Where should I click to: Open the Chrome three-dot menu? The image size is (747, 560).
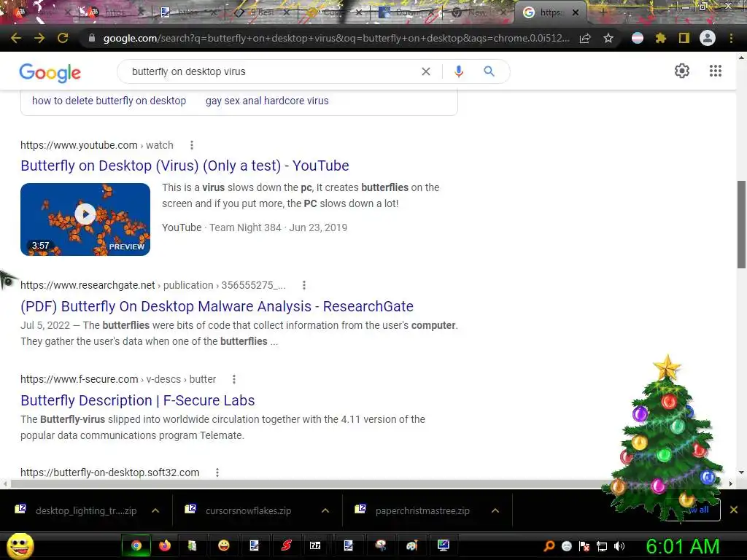click(731, 38)
